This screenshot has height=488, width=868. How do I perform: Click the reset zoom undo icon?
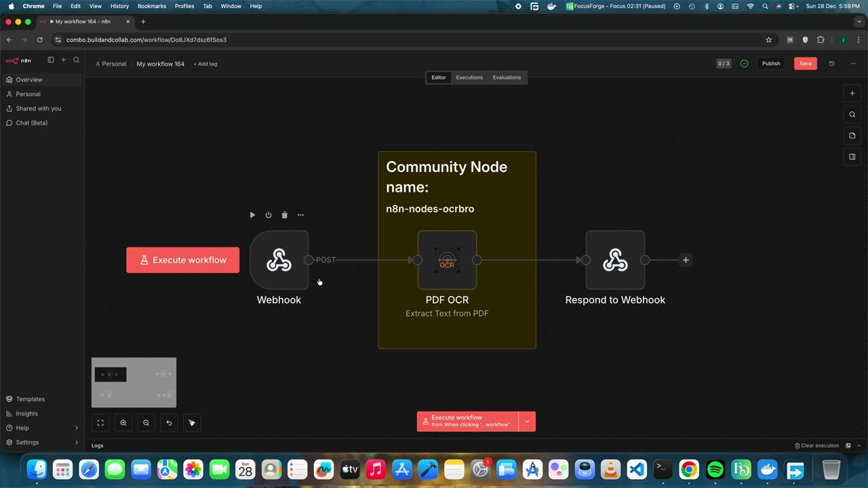[x=169, y=423]
